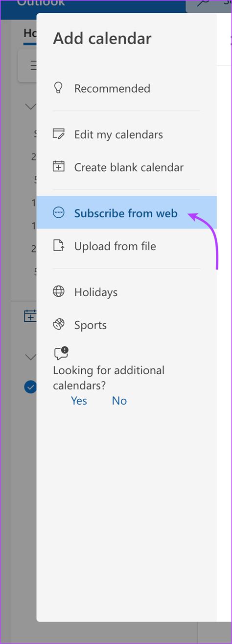The image size is (232, 644).
Task: Collapse the calendar list chevron above the checkbox
Action: coord(31,357)
